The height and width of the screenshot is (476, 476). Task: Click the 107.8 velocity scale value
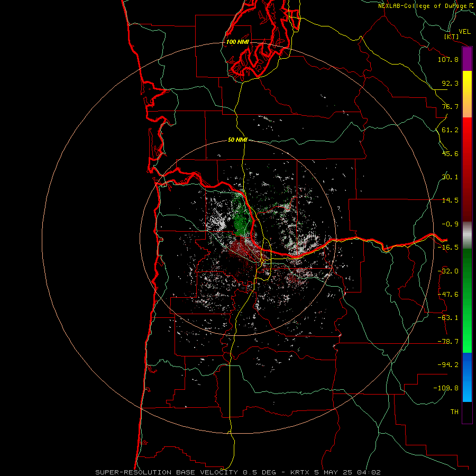448,59
